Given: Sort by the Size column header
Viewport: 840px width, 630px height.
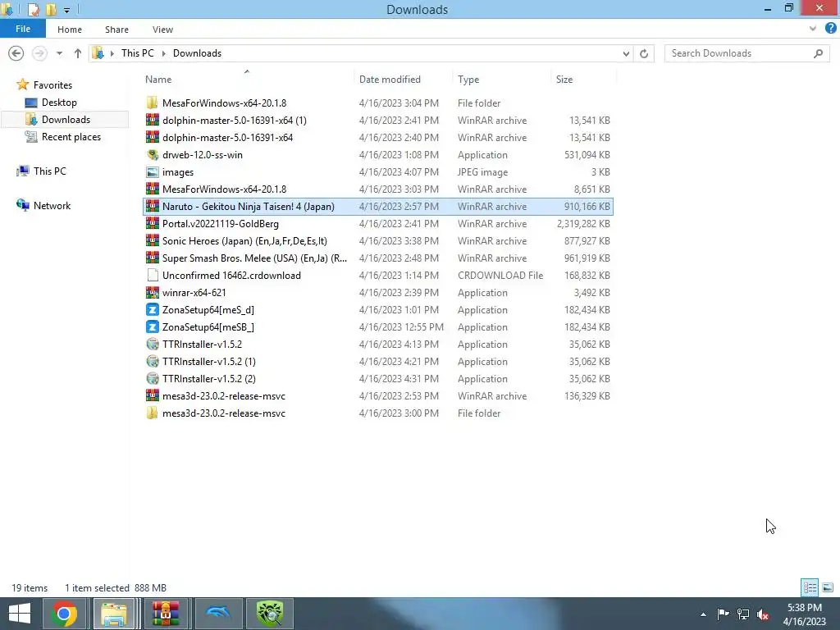Looking at the screenshot, I should (583, 80).
